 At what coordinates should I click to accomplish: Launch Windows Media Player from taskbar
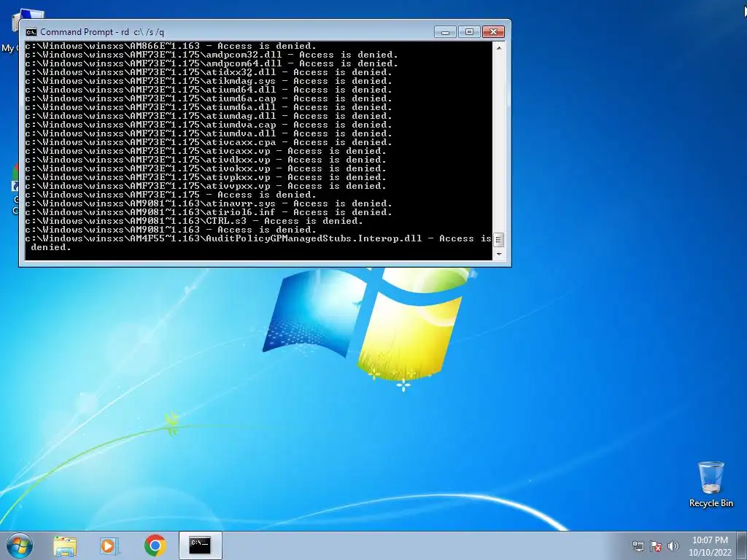tap(109, 545)
